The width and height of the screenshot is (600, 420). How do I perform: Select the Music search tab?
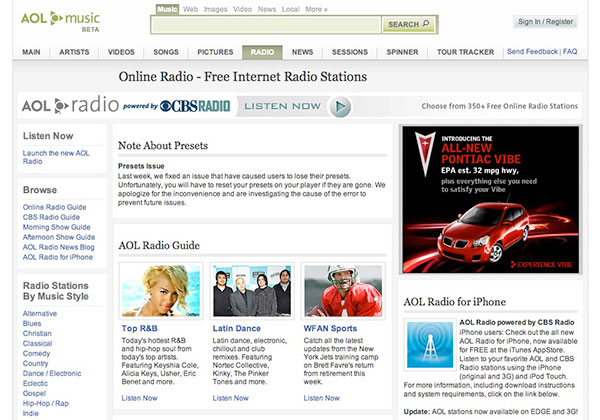[167, 9]
